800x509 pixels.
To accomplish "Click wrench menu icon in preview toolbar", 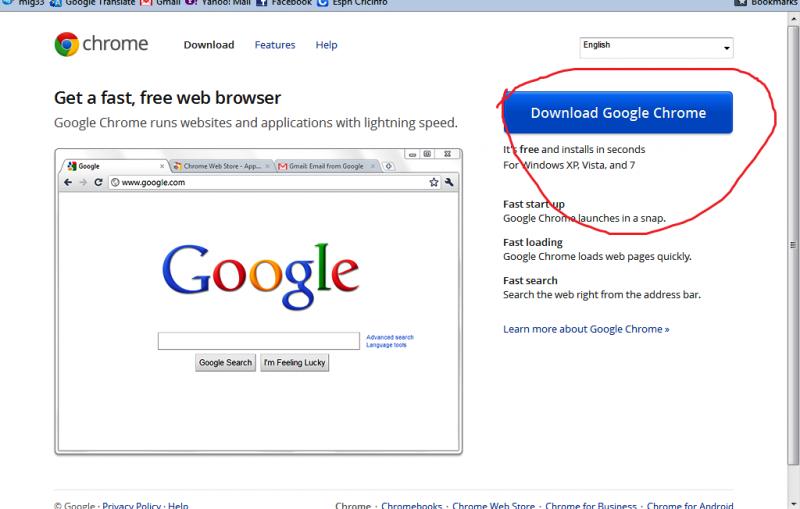I will pos(449,182).
